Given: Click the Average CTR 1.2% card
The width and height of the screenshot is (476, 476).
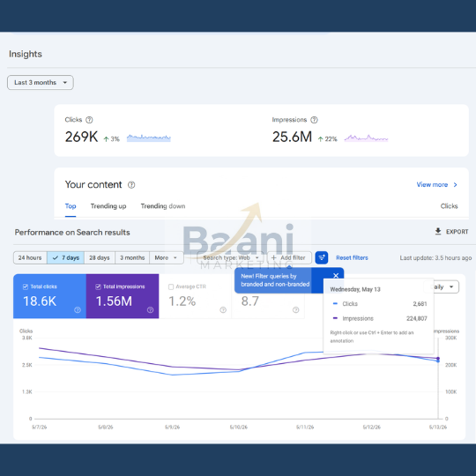Looking at the screenshot, I should tap(195, 296).
